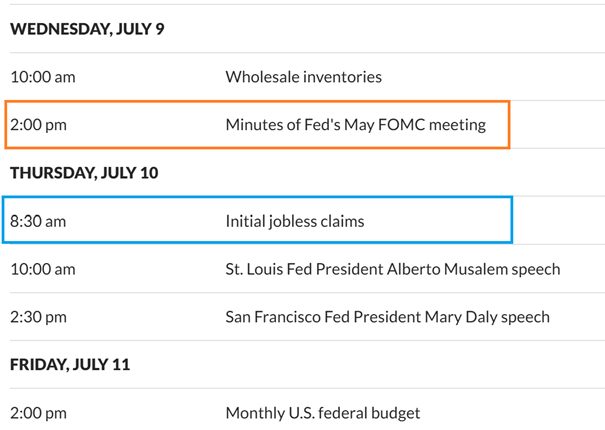The width and height of the screenshot is (605, 430).
Task: Select the Alberto Musalem speech event
Action: tap(392, 269)
